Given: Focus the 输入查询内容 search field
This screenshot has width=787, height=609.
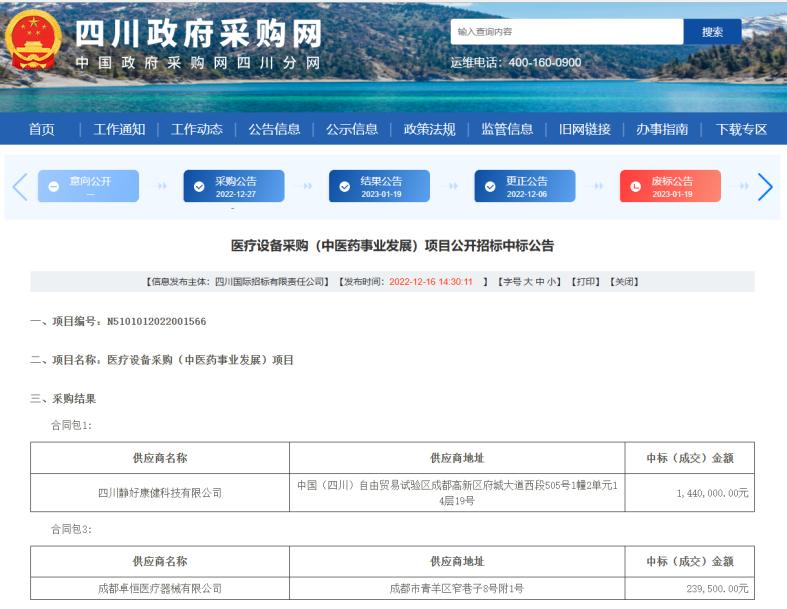Looking at the screenshot, I should click(567, 32).
